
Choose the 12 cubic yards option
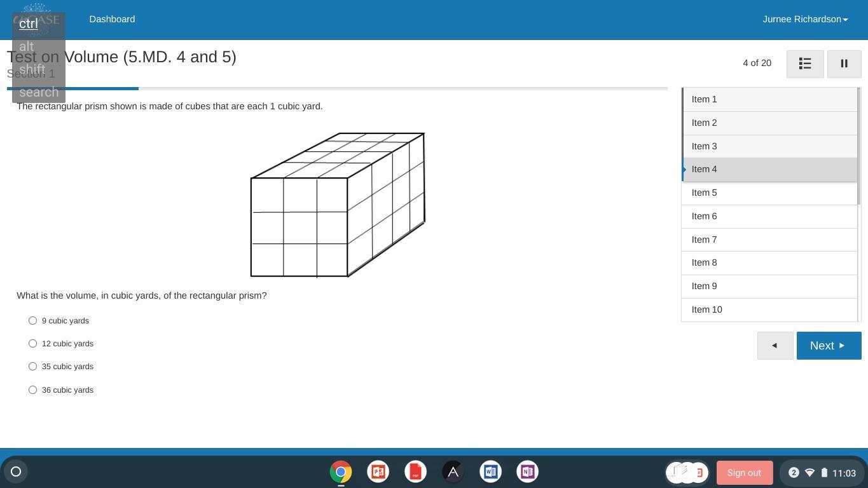(32, 344)
